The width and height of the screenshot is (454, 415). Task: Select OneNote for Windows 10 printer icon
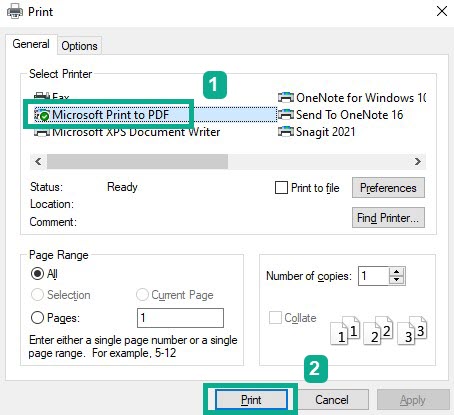point(286,98)
